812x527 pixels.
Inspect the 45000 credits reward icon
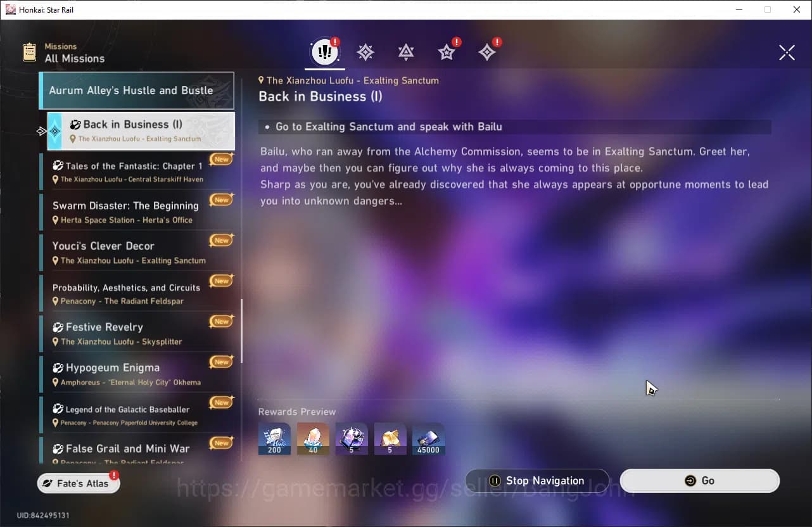coord(428,438)
